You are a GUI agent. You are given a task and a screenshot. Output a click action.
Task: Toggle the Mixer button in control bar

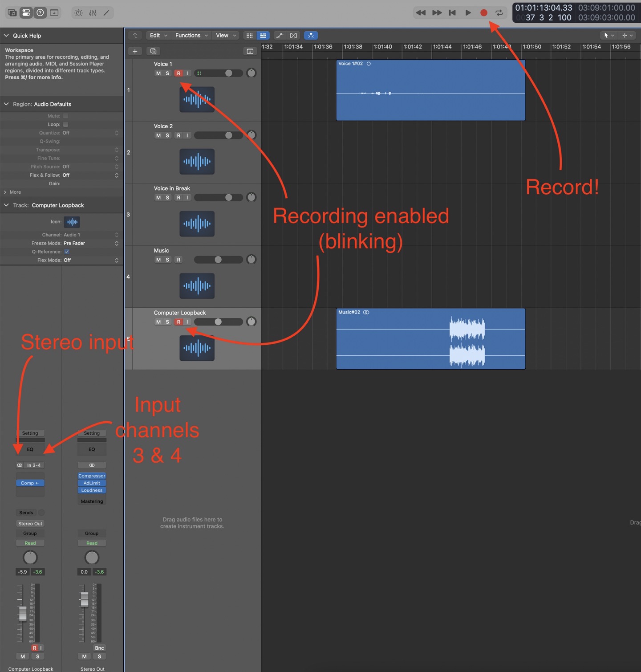[93, 13]
